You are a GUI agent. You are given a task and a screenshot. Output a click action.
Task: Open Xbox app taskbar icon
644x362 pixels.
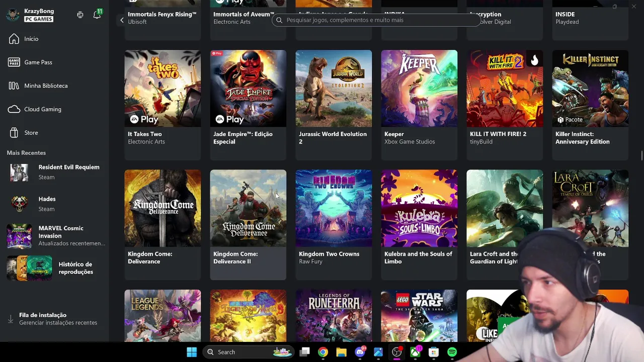415,352
